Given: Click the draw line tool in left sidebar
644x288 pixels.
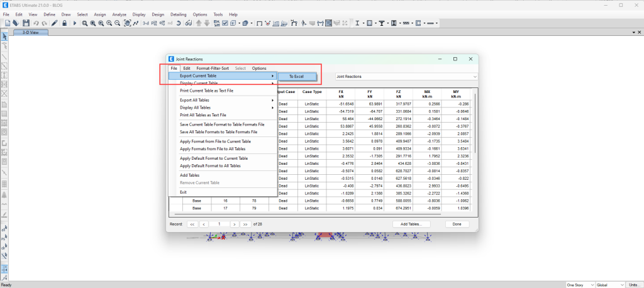Looking at the screenshot, I should coord(4,57).
